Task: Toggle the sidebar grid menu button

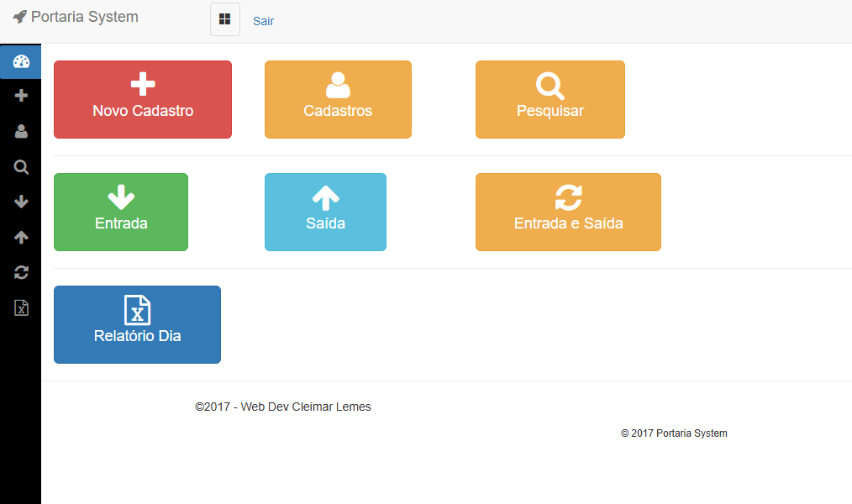Action: tap(225, 19)
